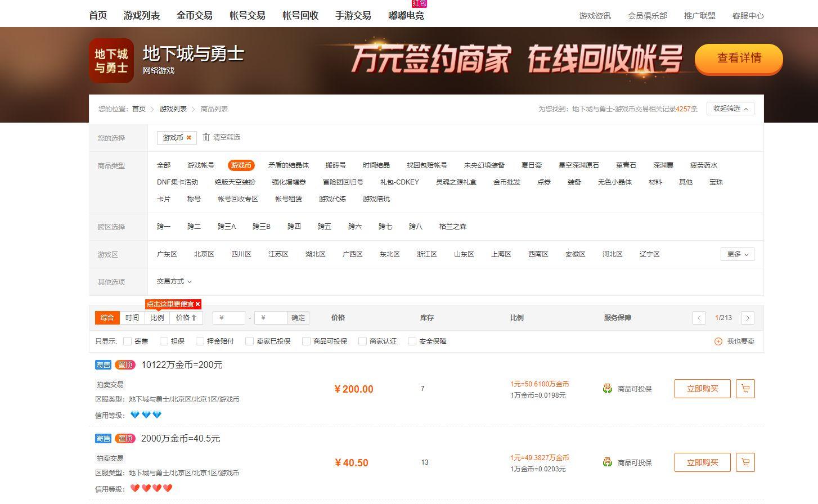This screenshot has width=818, height=504.
Task: Collapse filters using 收起筛选
Action: click(x=730, y=108)
